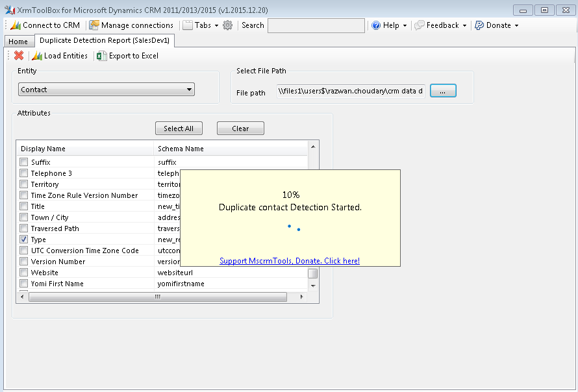This screenshot has width=578, height=392.
Task: Click the XrmToolBox title bar app icon
Action: click(x=10, y=10)
